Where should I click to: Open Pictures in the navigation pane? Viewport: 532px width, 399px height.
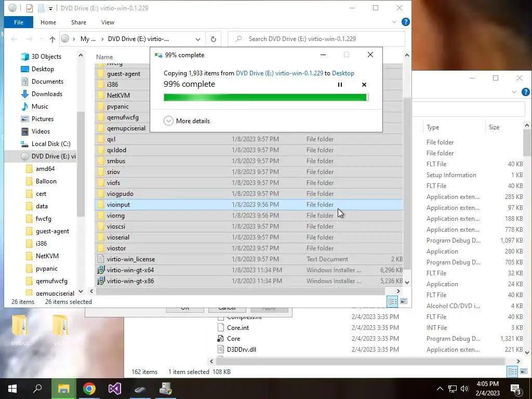coord(43,119)
